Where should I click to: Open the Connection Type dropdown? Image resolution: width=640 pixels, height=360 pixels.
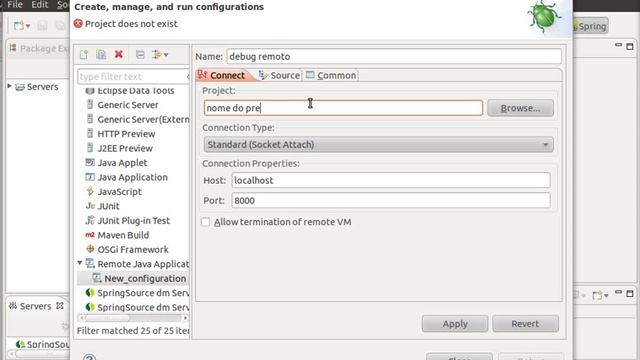click(x=378, y=144)
